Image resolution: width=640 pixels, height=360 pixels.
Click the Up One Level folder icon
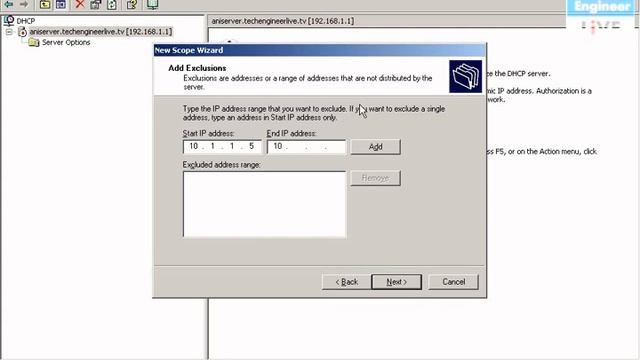[45, 4]
